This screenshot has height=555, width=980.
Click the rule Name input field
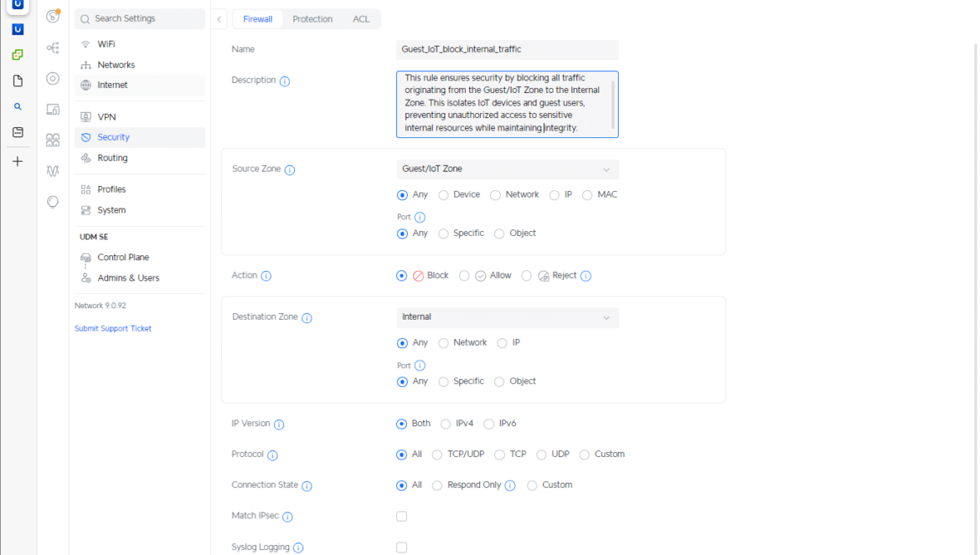507,49
